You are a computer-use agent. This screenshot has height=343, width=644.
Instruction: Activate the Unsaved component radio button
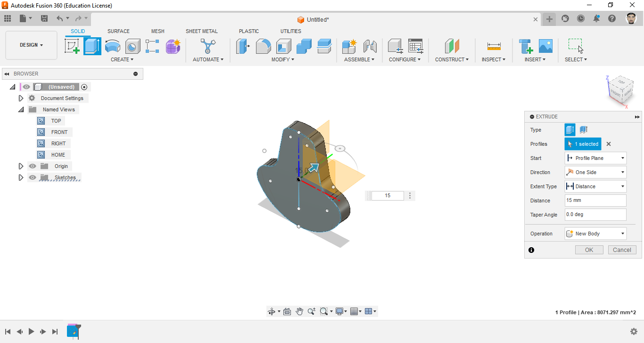[84, 87]
